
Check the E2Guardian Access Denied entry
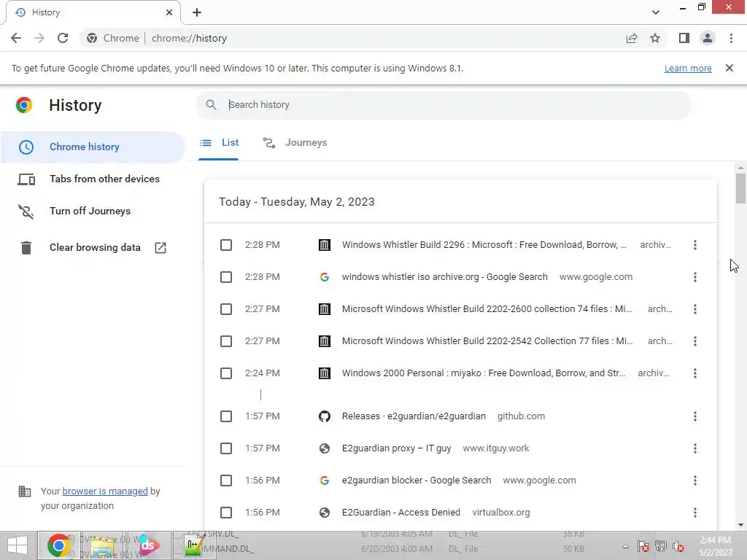point(226,513)
